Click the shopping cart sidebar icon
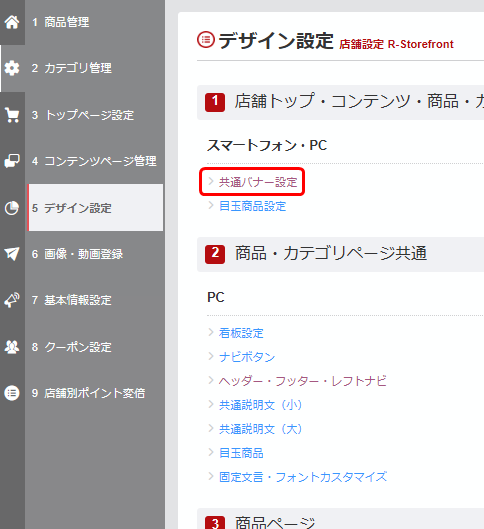Screen dimensions: 484x529 (x=12, y=115)
